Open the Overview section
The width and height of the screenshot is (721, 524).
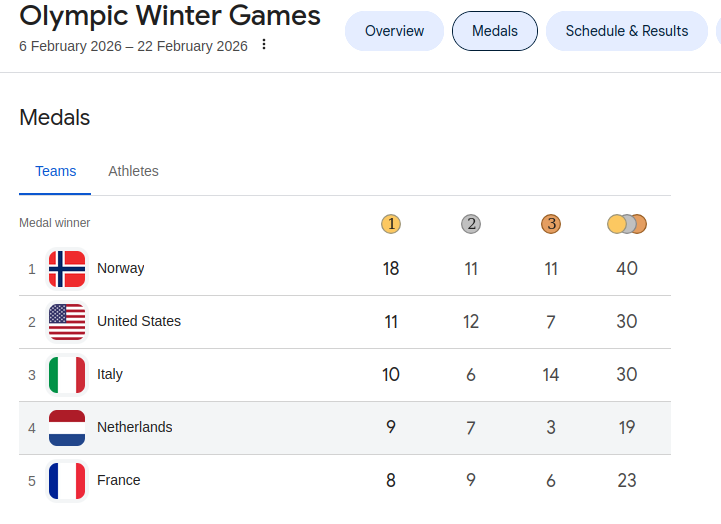coord(394,31)
